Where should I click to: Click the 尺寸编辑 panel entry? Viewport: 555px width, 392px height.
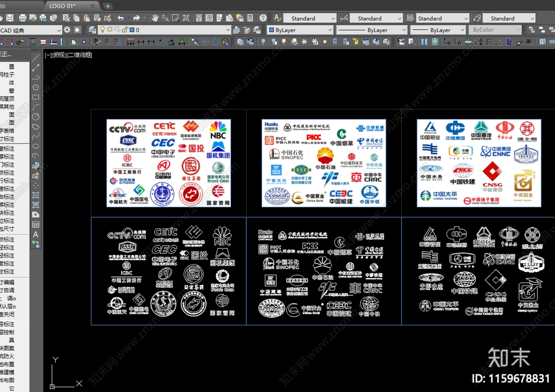pyautogui.click(x=7, y=282)
